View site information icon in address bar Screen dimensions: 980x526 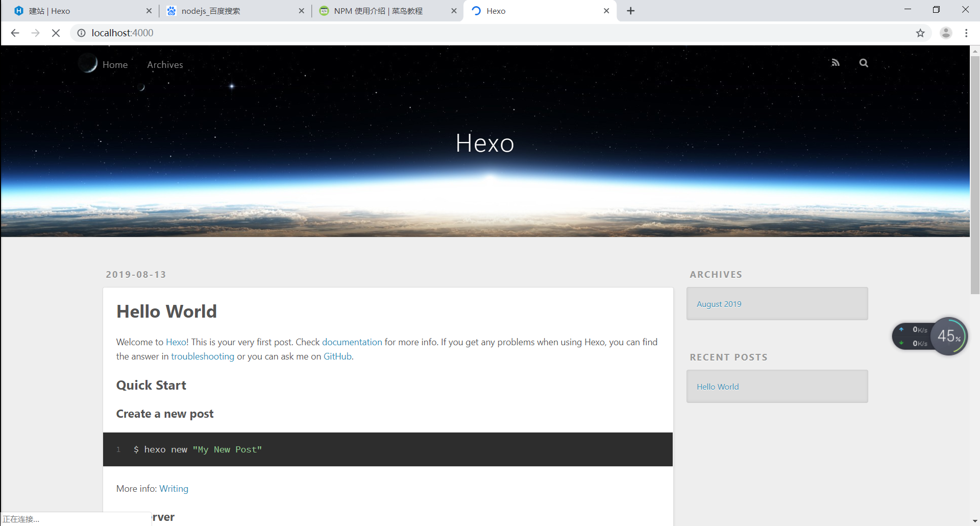click(81, 33)
